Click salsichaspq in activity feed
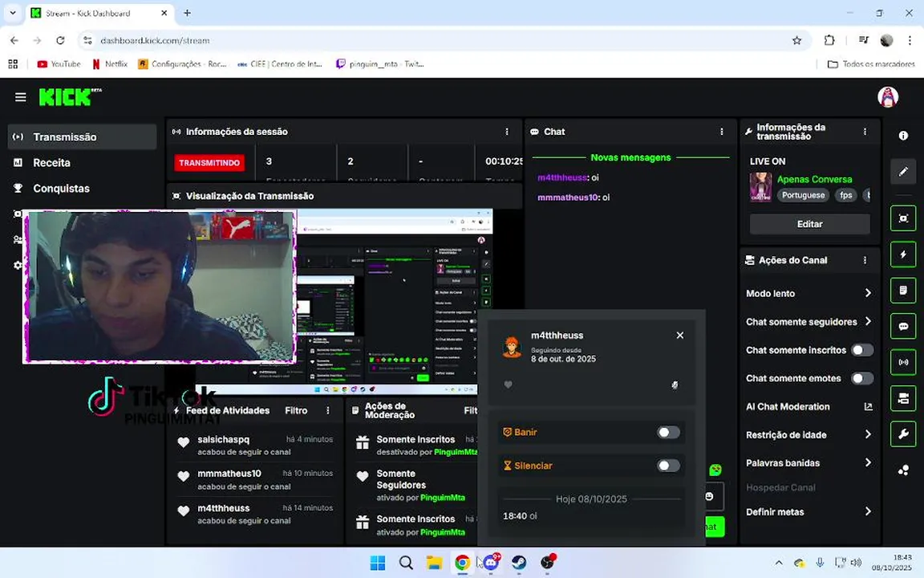 pyautogui.click(x=223, y=439)
